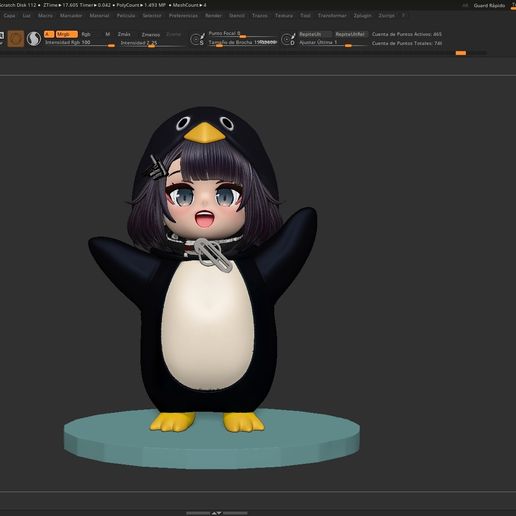Click the Timer status text
The image size is (516, 516).
click(x=95, y=5)
